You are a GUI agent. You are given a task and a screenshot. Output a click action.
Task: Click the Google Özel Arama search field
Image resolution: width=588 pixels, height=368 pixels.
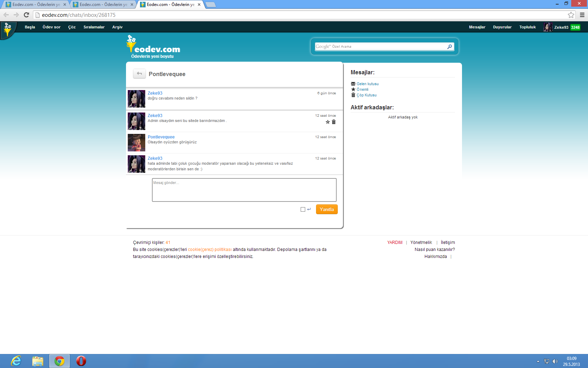pos(381,47)
